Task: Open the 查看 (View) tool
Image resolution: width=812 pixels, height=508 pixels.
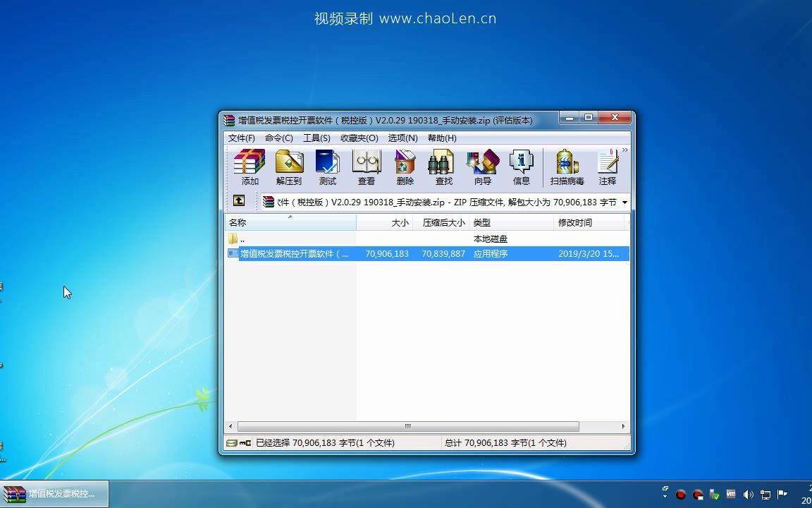Action: click(367, 166)
